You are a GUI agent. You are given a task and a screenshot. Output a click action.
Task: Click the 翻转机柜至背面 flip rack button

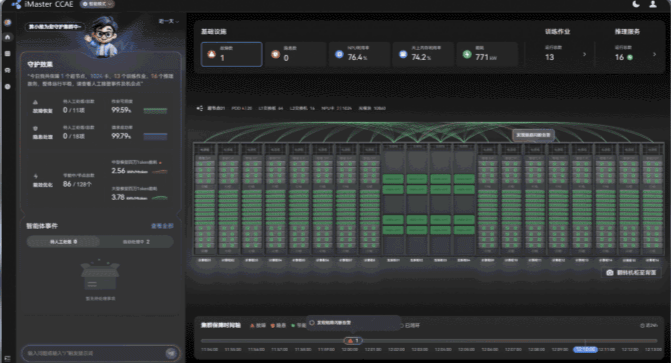(631, 273)
